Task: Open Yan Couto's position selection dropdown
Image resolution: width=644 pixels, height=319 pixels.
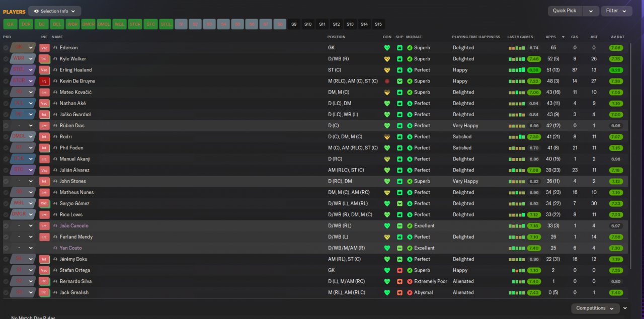Action: (x=23, y=248)
